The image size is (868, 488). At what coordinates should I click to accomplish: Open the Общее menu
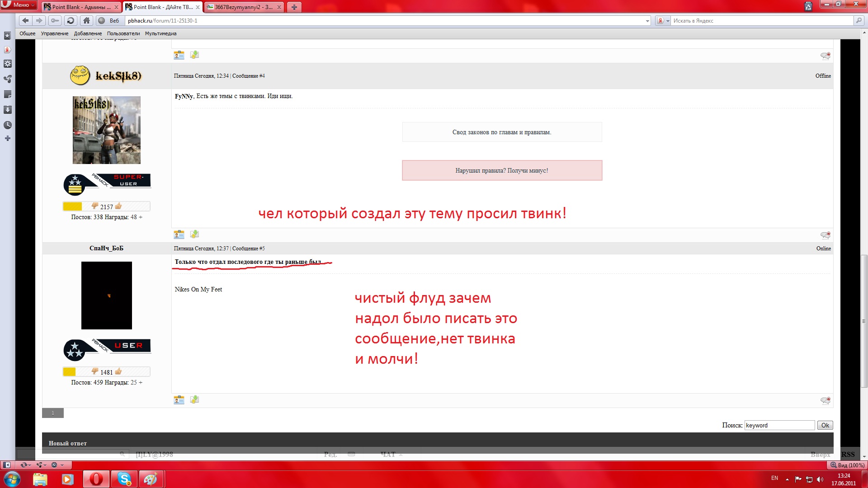[x=27, y=33]
